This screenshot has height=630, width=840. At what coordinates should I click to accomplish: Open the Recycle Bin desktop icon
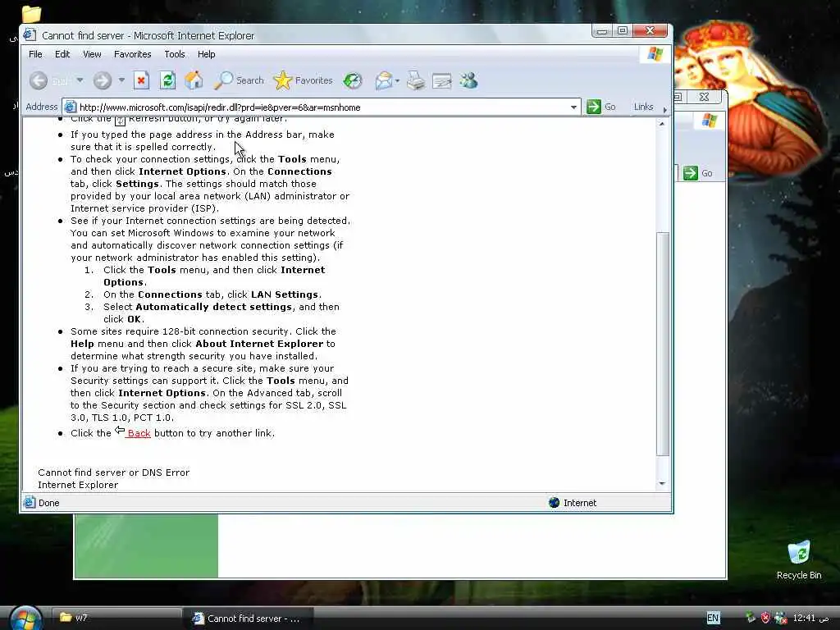(799, 559)
